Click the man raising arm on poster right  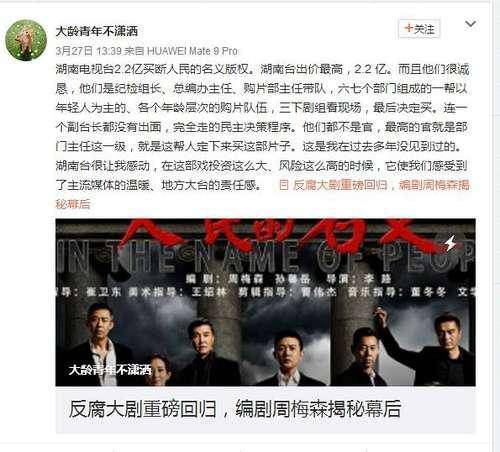(440, 348)
